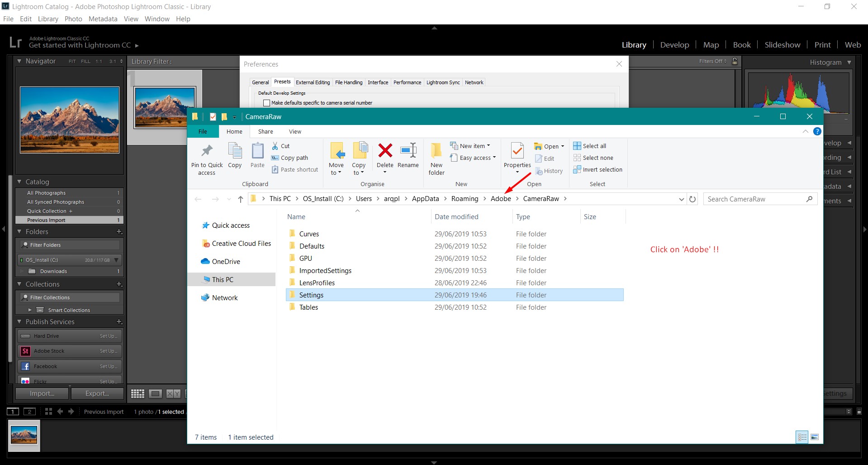Click Copy path in ribbon

click(x=289, y=158)
